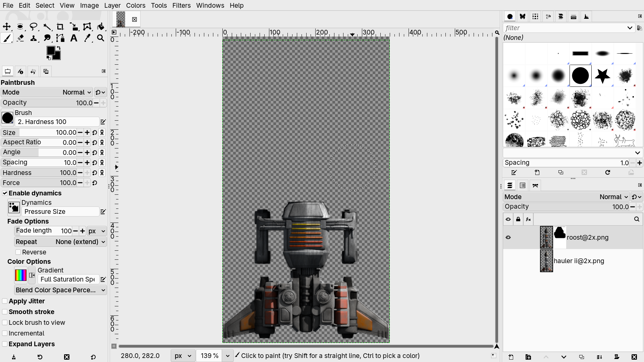The width and height of the screenshot is (644, 362).
Task: Select the Eraser tool
Action: coord(20,38)
